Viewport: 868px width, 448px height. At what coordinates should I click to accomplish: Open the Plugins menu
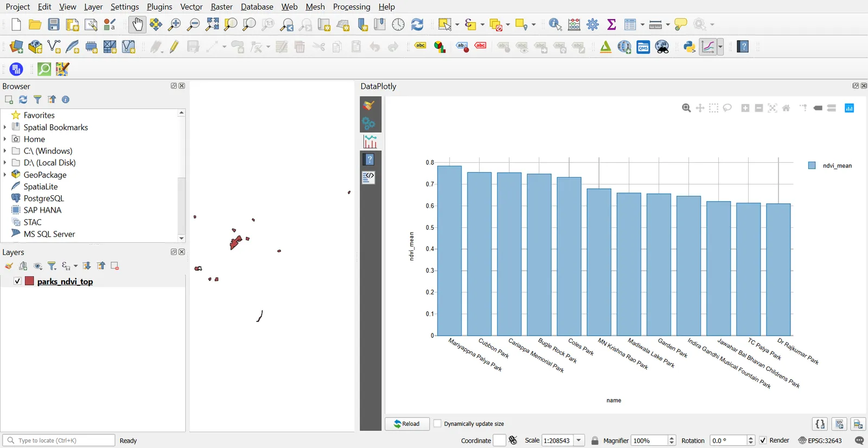159,7
